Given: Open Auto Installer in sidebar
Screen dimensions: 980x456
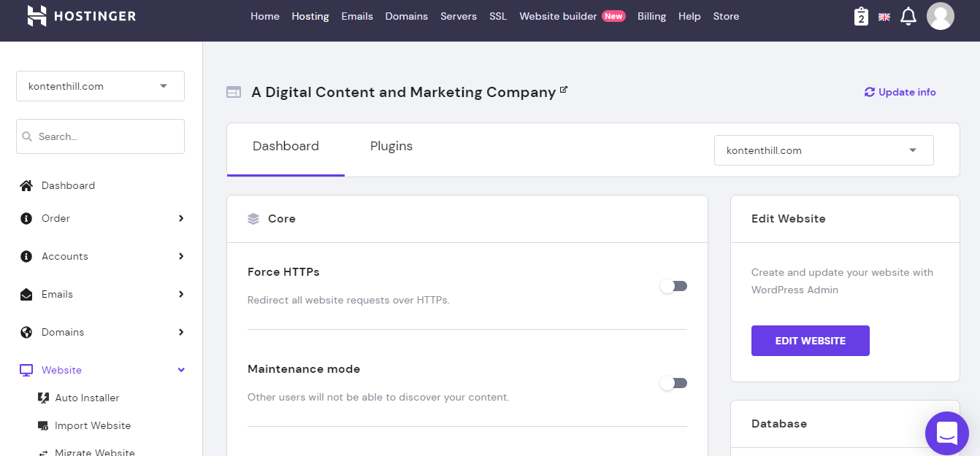Looking at the screenshot, I should point(87,398).
